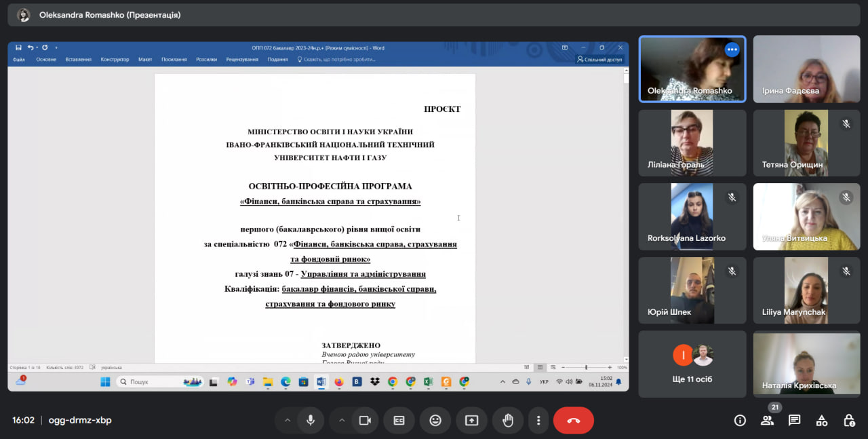868x439 pixels.
Task: Click the УКР keyboard language indicator
Action: tap(544, 382)
